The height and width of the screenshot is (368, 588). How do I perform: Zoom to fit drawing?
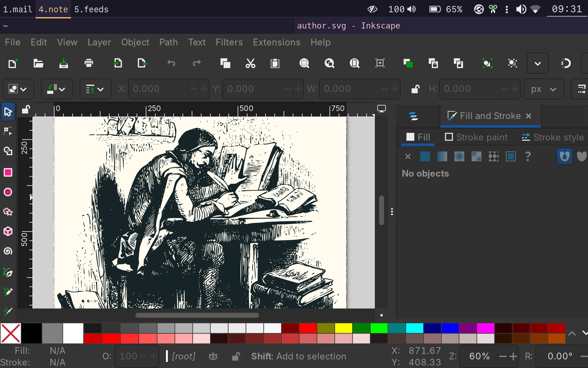click(x=329, y=63)
